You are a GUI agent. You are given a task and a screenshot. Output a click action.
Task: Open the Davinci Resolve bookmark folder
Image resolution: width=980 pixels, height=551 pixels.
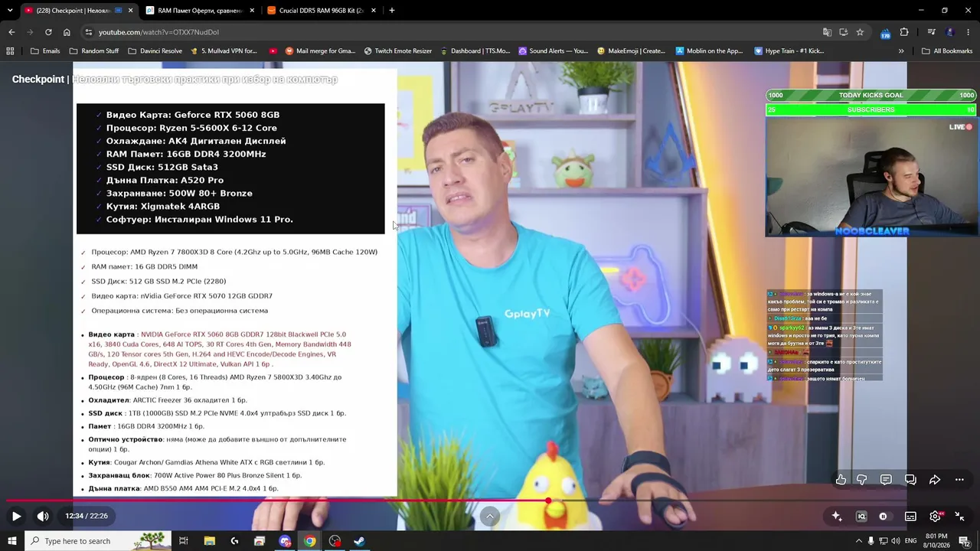pos(155,51)
